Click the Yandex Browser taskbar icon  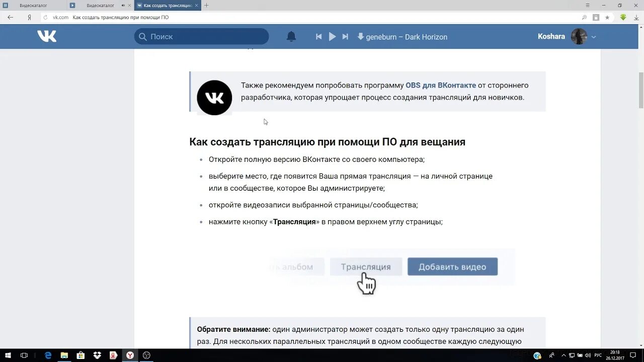[x=130, y=355]
